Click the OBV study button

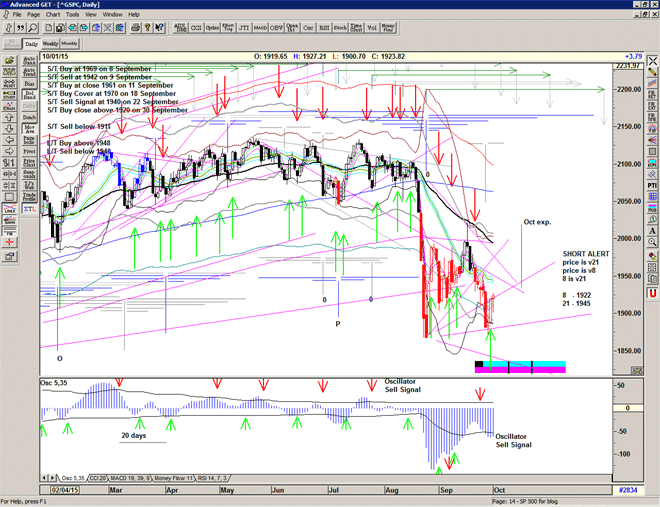point(277,29)
